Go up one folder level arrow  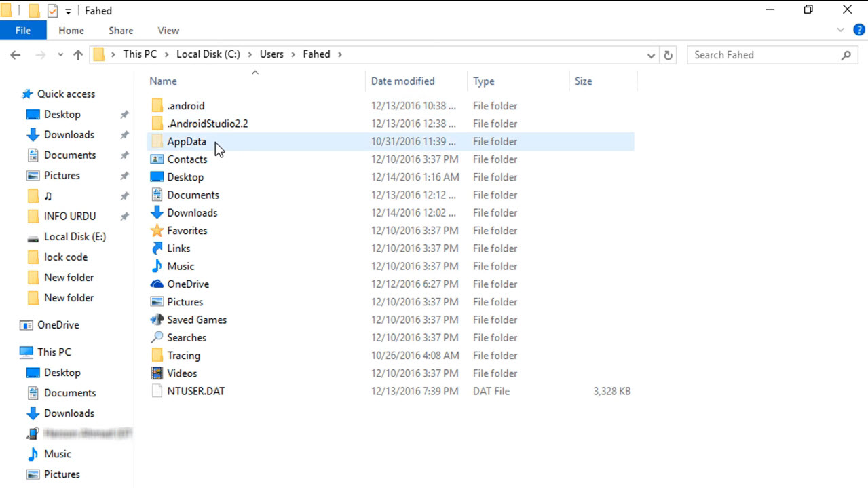click(78, 55)
